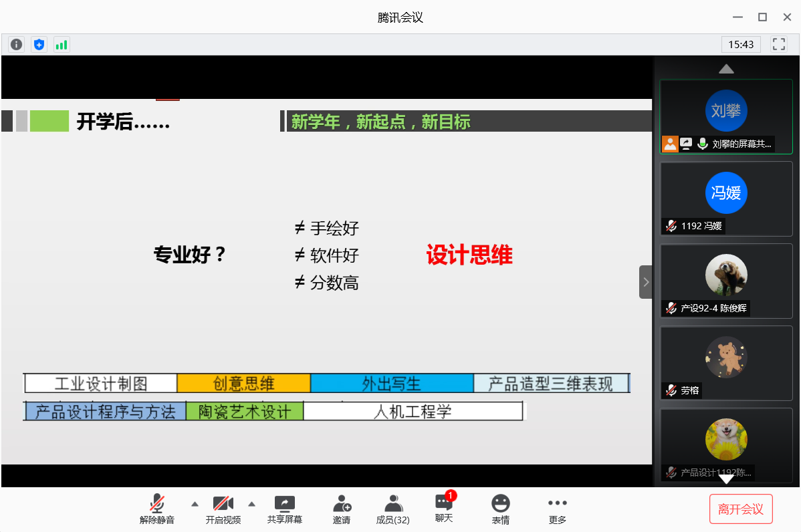Start sharing via 共享屏幕

pyautogui.click(x=285, y=509)
